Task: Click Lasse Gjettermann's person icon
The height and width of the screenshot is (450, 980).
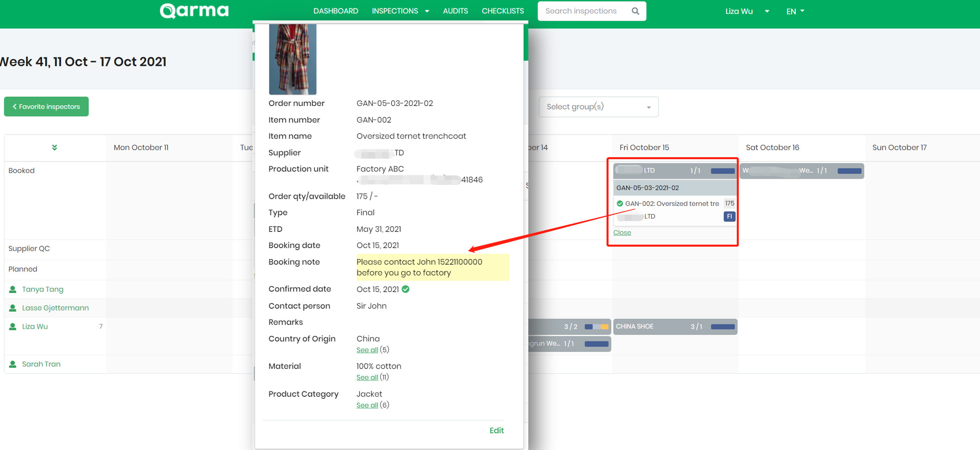Action: point(13,308)
